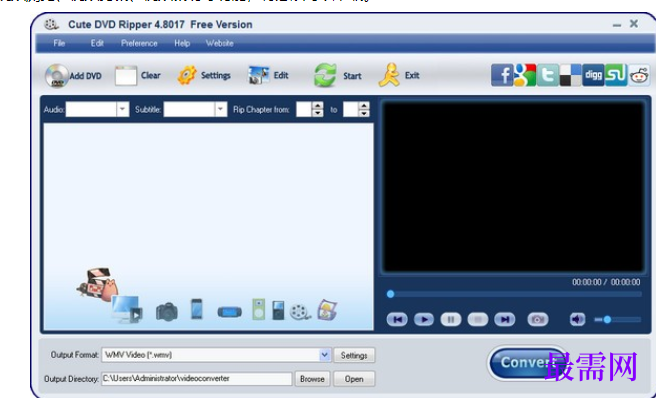The width and height of the screenshot is (656, 398).
Task: Stop the preview video
Action: pos(478,320)
